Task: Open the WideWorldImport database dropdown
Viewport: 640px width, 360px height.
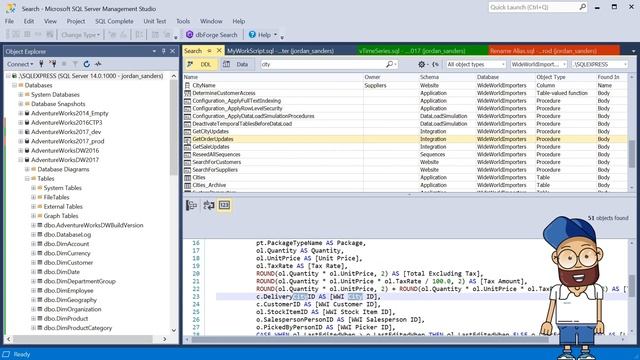Action: (x=538, y=64)
